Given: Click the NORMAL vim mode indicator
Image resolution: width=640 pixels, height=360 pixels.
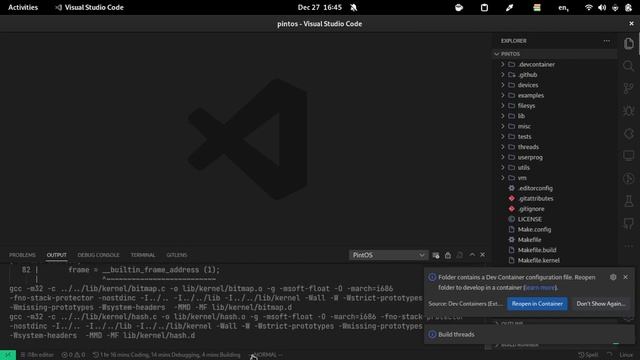Looking at the screenshot, I should [266, 355].
